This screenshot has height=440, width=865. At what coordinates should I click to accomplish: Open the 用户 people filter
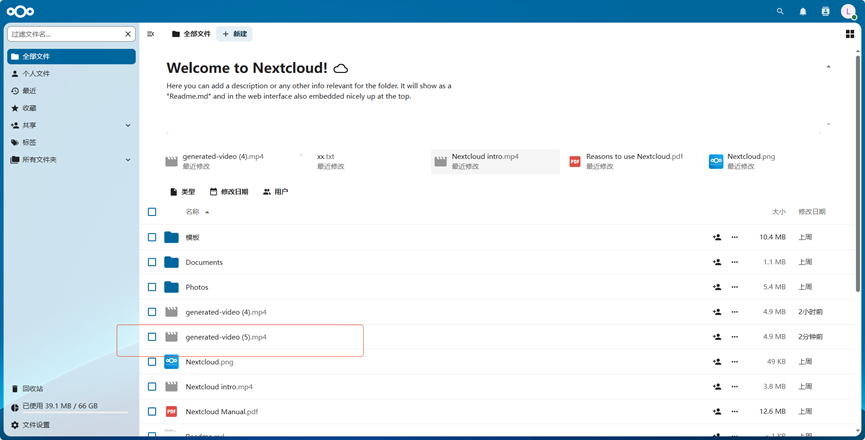[x=276, y=192]
